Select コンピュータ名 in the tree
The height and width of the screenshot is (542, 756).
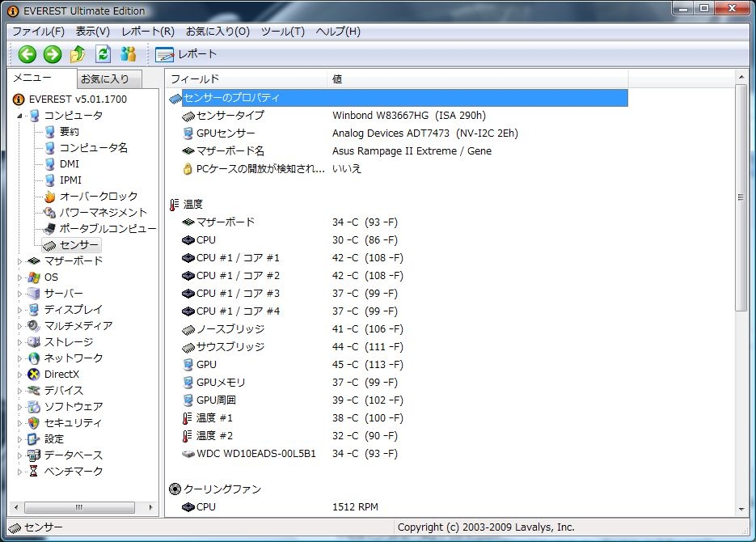point(94,147)
